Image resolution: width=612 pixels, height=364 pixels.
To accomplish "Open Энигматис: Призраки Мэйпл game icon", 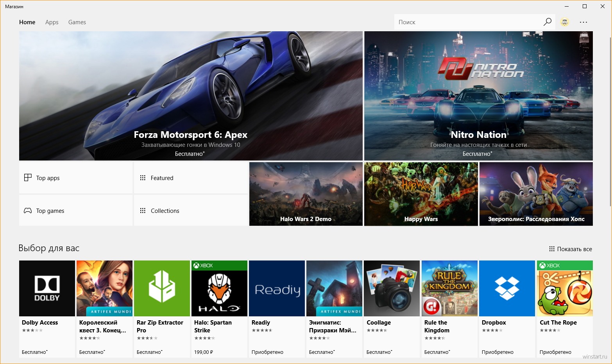I will point(334,288).
